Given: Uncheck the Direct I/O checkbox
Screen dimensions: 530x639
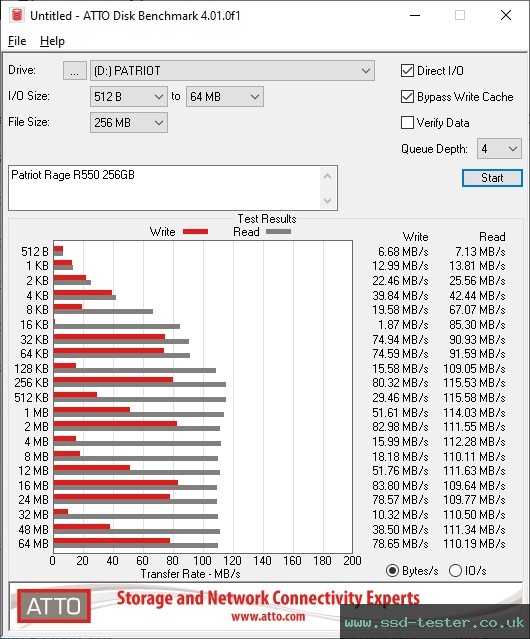Looking at the screenshot, I should [x=407, y=71].
